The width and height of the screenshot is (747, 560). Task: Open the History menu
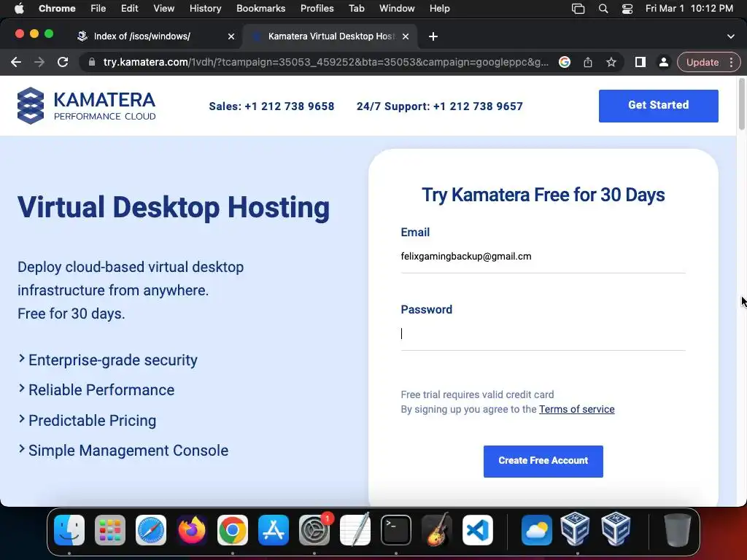point(205,9)
